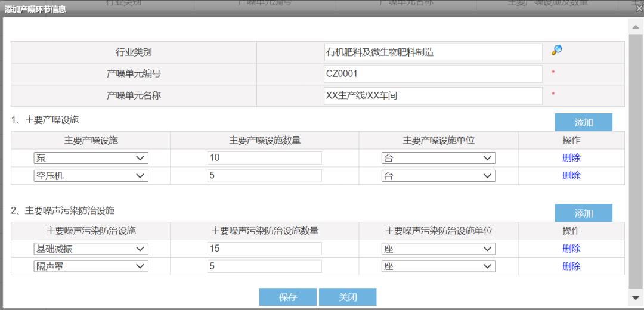Focus the quantity field showing 10
Screen dimensions: 644x310
[264, 158]
